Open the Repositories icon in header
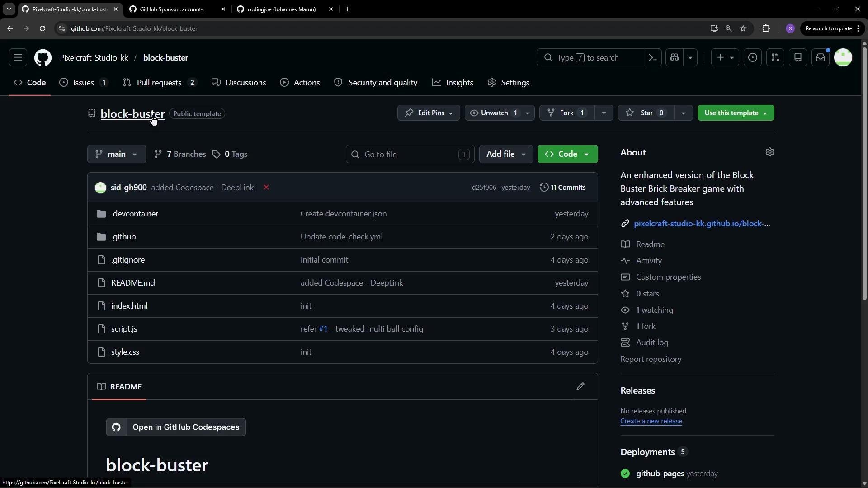Viewport: 868px width, 488px height. pos(798,58)
